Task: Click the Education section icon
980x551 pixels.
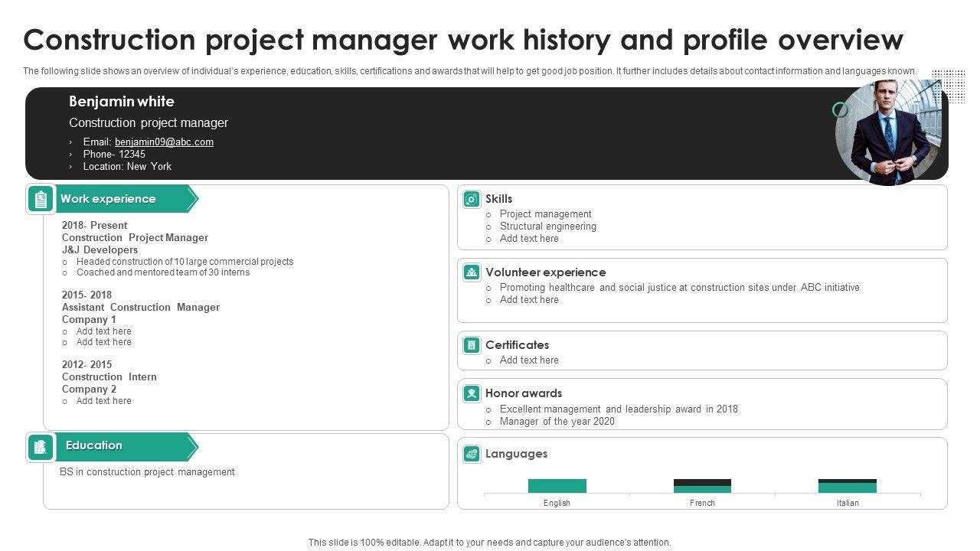Action: pos(41,447)
